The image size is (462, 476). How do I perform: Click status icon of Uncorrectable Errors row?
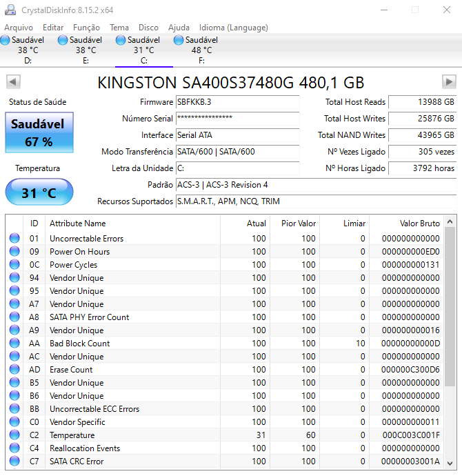(x=14, y=238)
